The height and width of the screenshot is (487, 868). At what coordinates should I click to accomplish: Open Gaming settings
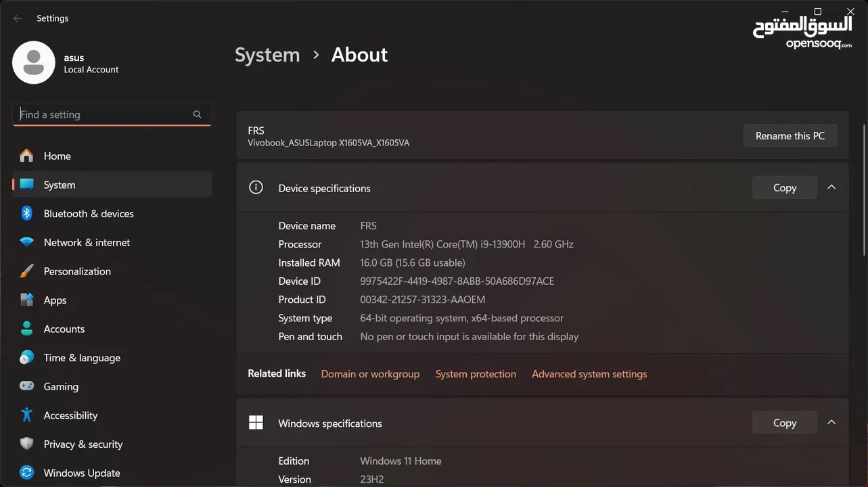[x=112, y=386]
